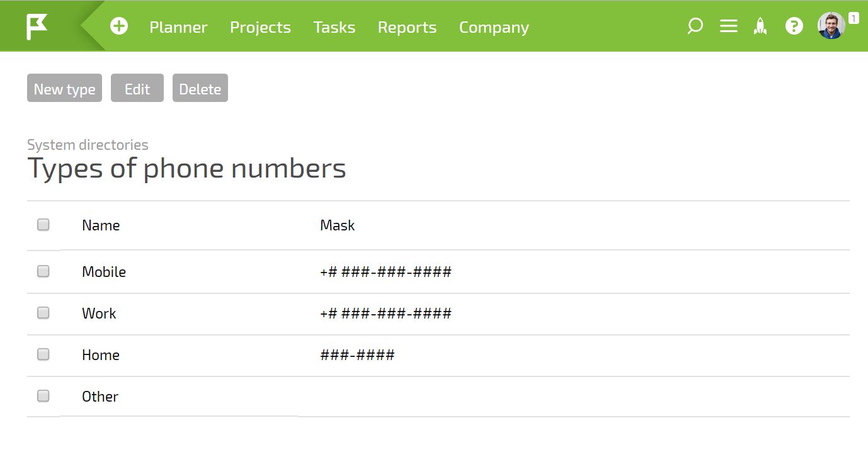Go to System directories breadcrumb
This screenshot has width=868, height=457.
pyautogui.click(x=88, y=145)
